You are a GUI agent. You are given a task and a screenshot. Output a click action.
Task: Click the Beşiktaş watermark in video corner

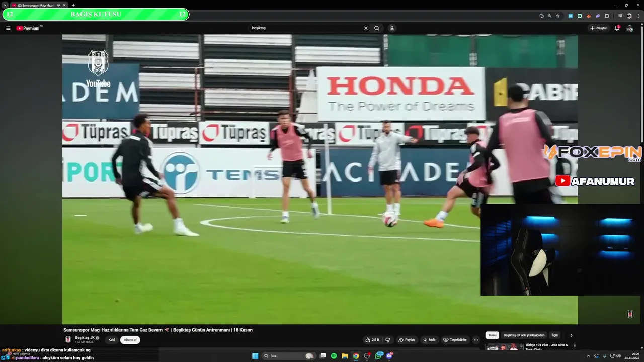pos(630,314)
